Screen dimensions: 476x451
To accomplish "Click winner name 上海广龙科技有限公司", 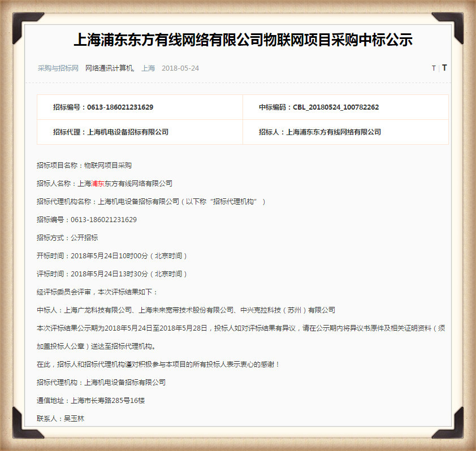I will pyautogui.click(x=98, y=310).
